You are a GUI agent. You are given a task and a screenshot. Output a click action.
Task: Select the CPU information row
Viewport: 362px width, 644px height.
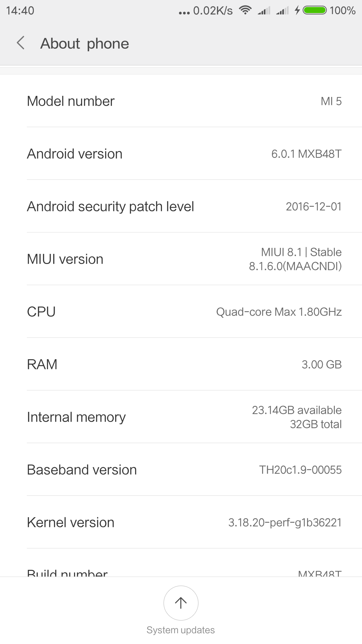(x=181, y=312)
